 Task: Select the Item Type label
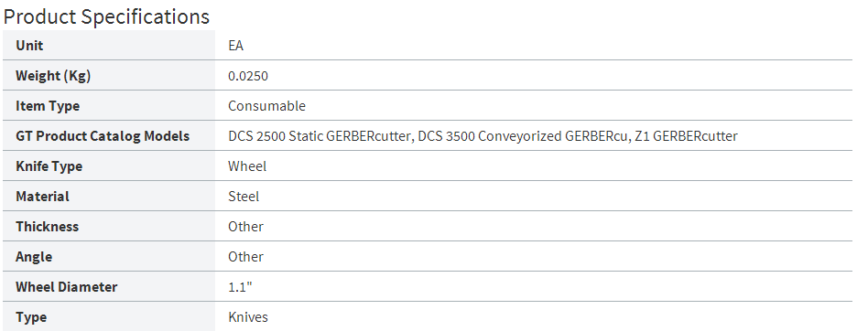(48, 106)
